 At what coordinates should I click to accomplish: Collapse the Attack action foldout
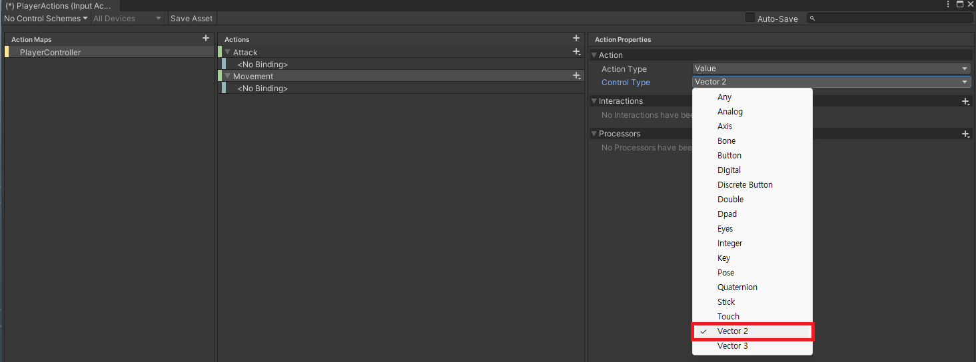click(227, 52)
